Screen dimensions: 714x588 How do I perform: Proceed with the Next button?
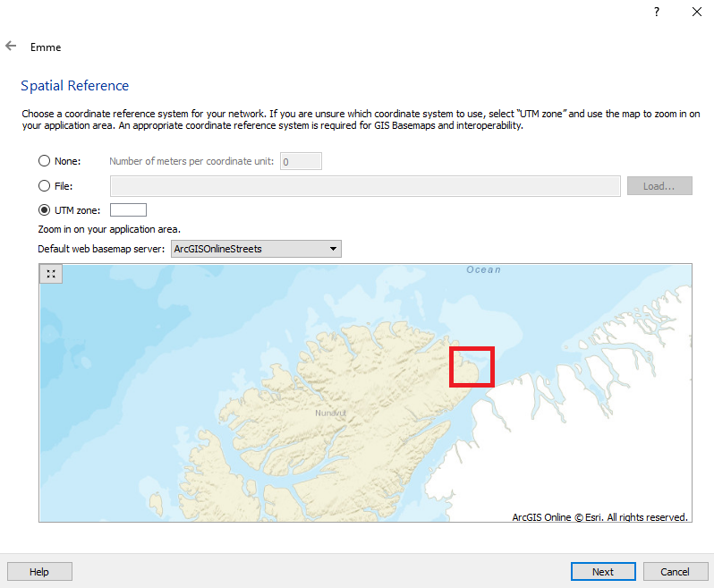tap(602, 572)
